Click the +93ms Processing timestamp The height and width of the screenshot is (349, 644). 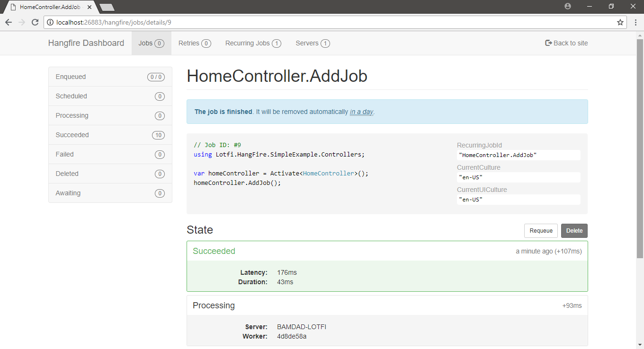click(x=572, y=305)
